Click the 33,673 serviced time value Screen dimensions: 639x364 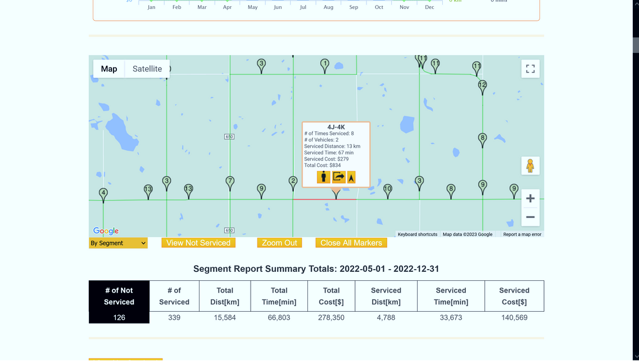(x=451, y=317)
